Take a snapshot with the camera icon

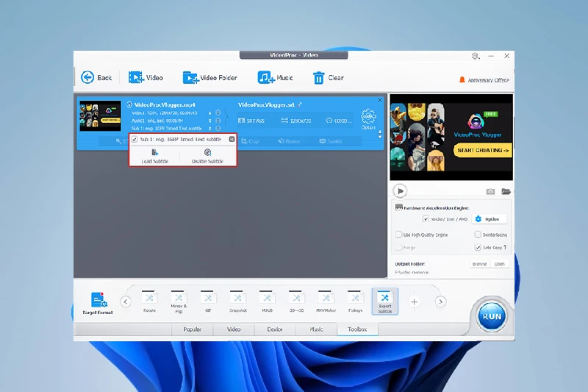[490, 191]
